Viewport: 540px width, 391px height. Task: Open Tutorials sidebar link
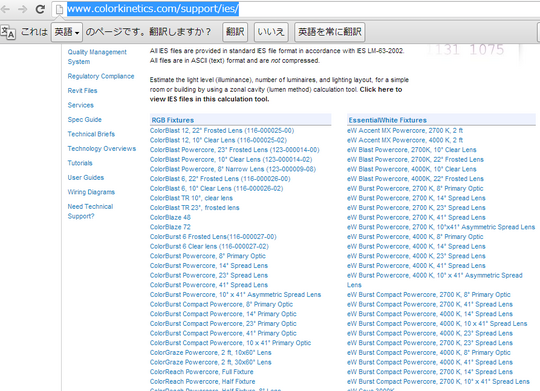80,163
